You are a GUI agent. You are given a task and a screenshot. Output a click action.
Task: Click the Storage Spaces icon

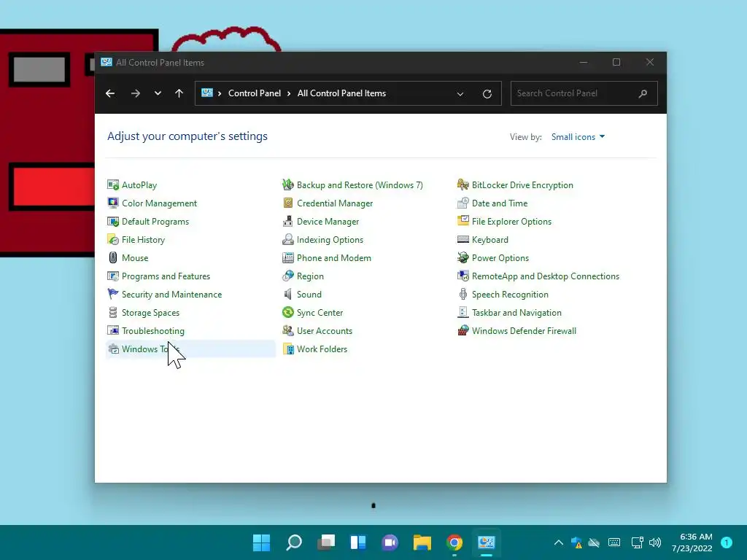coord(113,312)
